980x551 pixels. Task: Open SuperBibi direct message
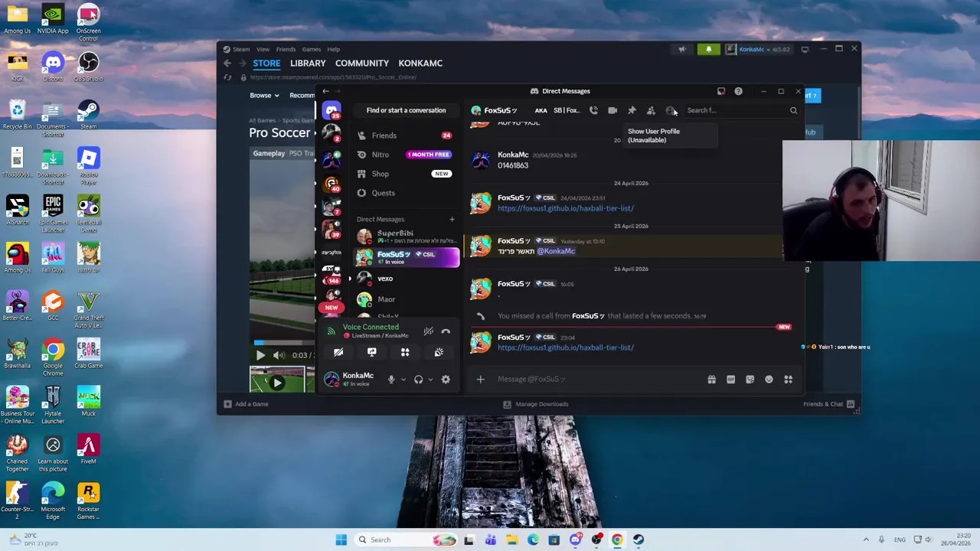pos(406,236)
